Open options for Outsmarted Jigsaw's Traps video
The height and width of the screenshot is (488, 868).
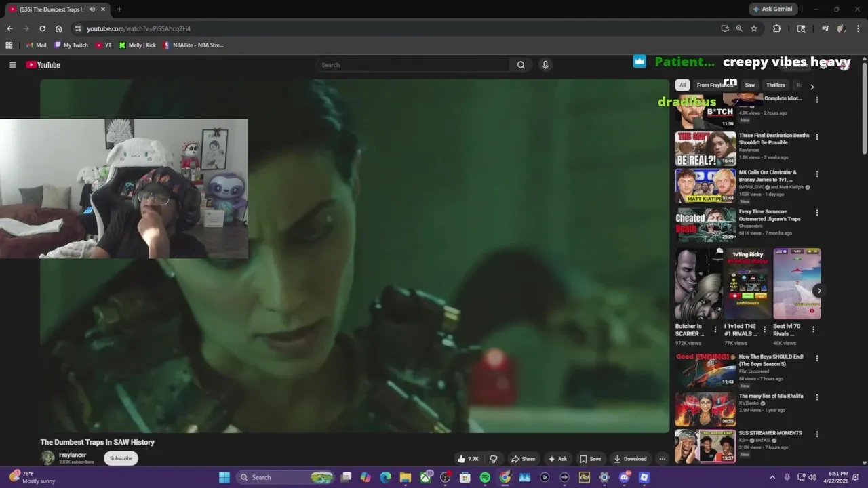[816, 213]
